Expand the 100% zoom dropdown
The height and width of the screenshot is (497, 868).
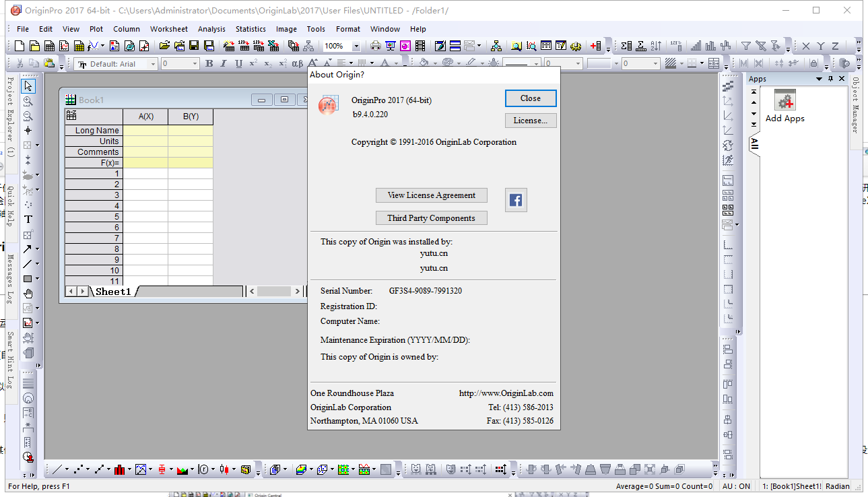(356, 46)
